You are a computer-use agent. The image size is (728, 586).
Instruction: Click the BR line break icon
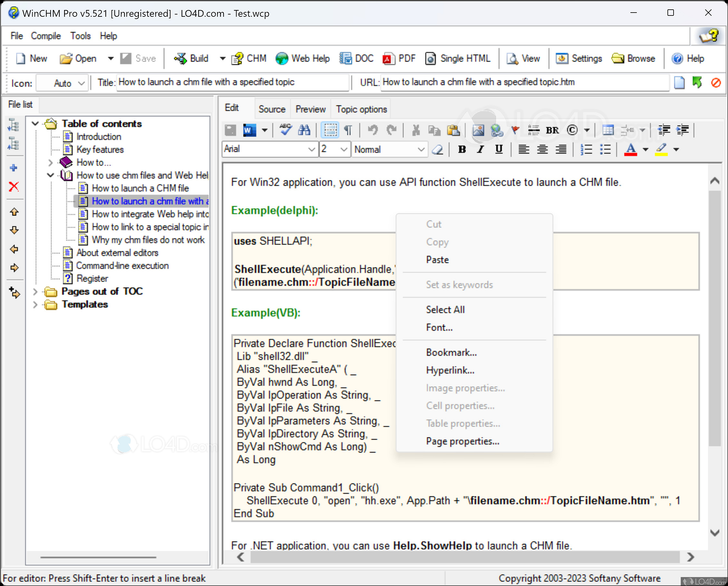(552, 130)
